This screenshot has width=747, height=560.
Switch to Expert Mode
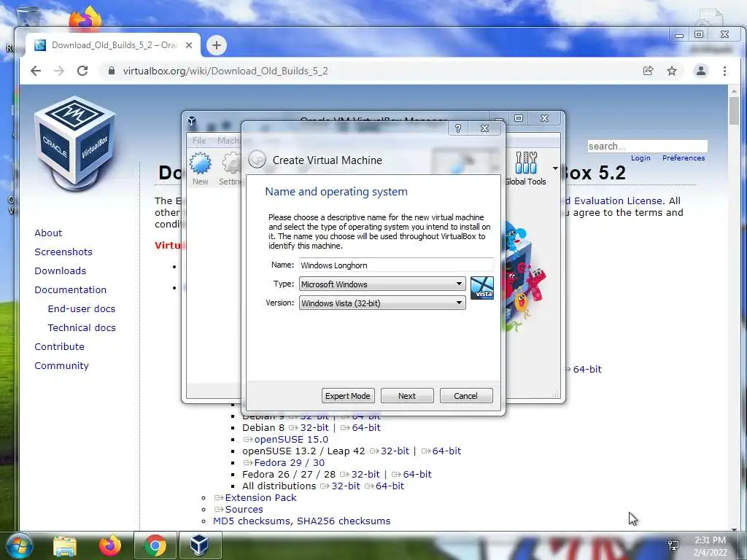point(348,396)
